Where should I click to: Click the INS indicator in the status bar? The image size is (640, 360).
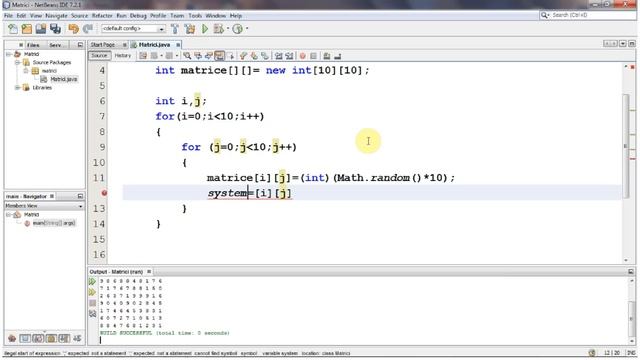point(631,353)
